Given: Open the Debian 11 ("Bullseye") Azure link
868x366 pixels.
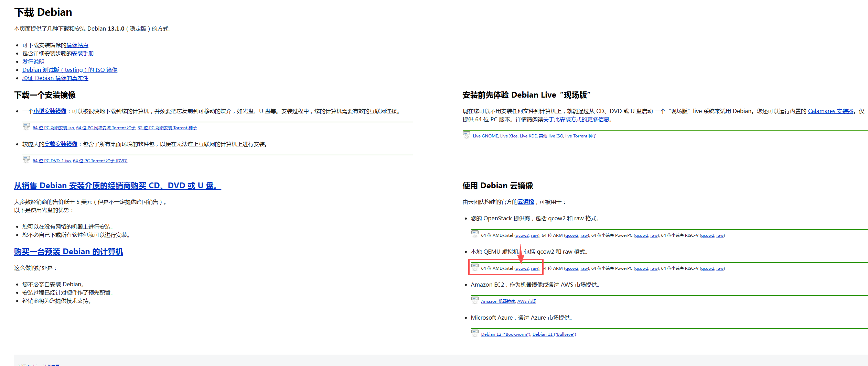Looking at the screenshot, I should point(554,334).
